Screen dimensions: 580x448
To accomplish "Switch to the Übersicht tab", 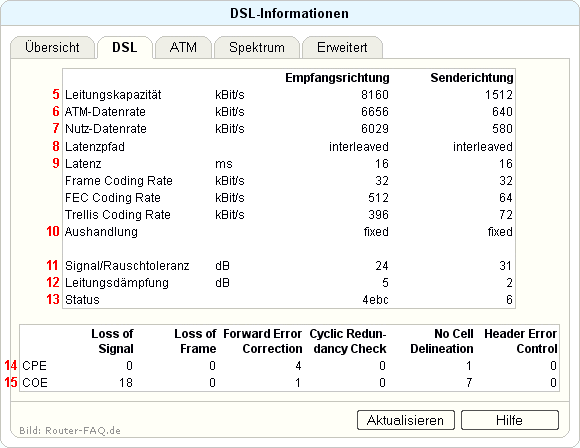I will coord(52,47).
